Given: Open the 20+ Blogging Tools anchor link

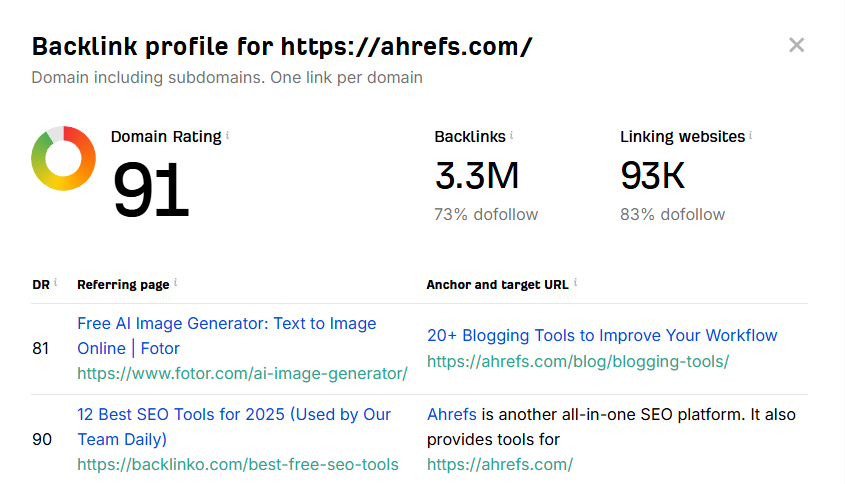Looking at the screenshot, I should tap(602, 335).
